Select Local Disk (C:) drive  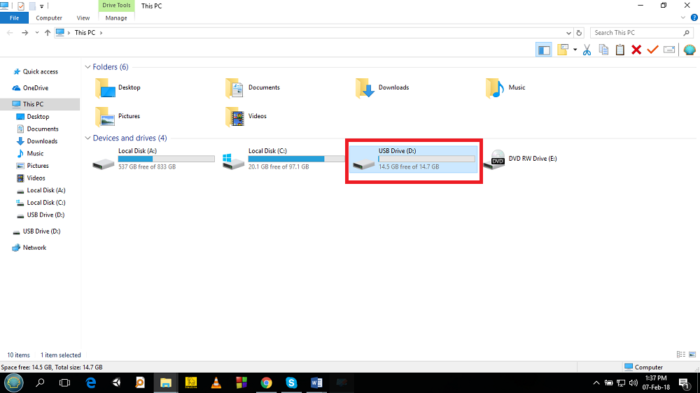(x=283, y=159)
